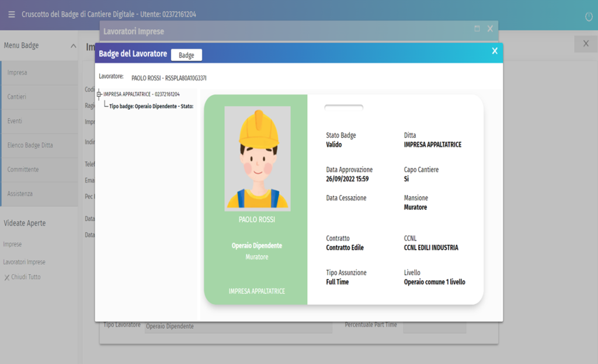Select the Tipo badge Operaio Dipendente tree item

click(x=151, y=106)
